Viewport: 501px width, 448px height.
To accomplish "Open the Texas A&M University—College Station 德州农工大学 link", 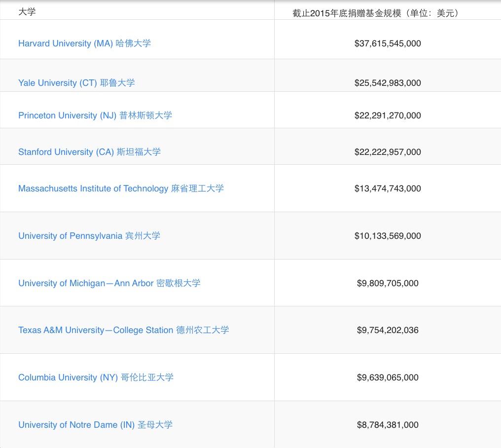I will pos(124,330).
